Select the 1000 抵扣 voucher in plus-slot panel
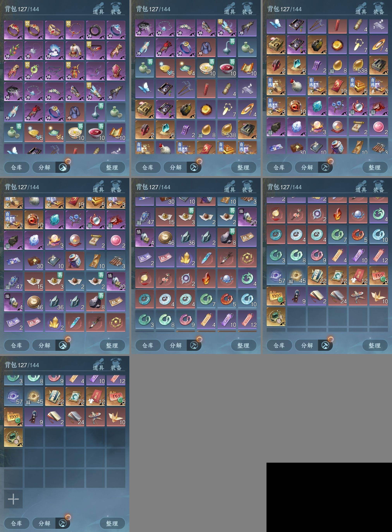 point(13,417)
